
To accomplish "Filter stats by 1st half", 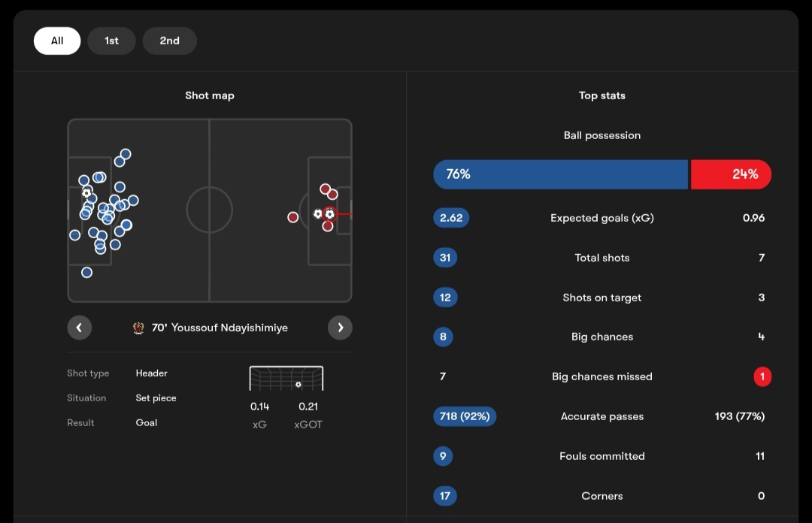I will coord(111,41).
